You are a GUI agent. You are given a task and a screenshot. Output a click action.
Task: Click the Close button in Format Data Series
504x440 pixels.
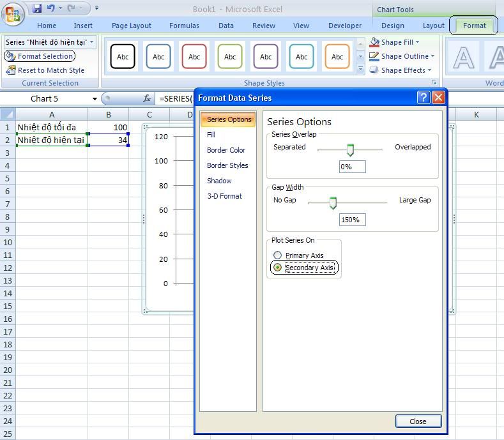click(418, 421)
